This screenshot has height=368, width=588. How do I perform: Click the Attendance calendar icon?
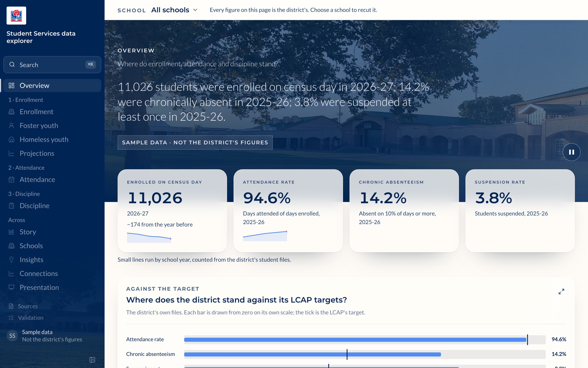[x=11, y=179]
